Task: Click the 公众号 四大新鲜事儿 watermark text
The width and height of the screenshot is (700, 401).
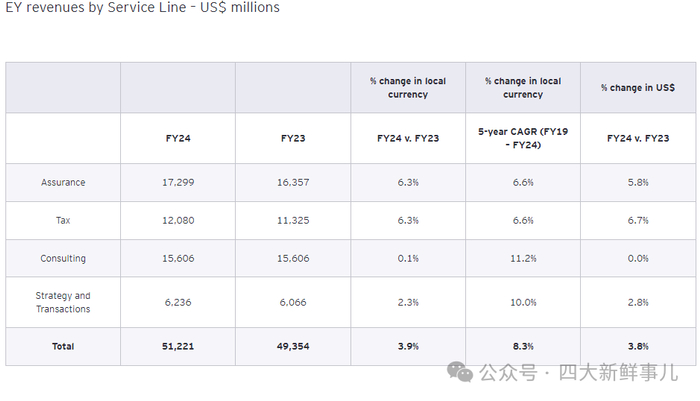Action: (578, 372)
